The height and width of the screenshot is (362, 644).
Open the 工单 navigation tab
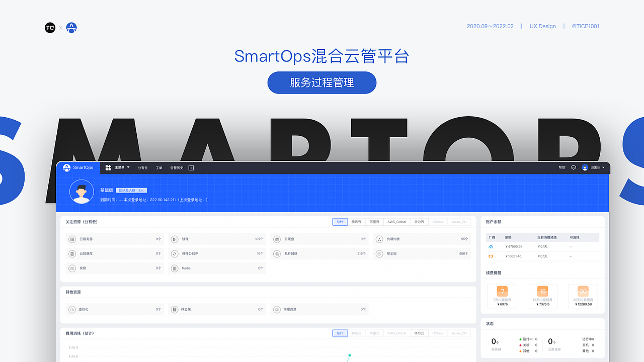pyautogui.click(x=159, y=167)
